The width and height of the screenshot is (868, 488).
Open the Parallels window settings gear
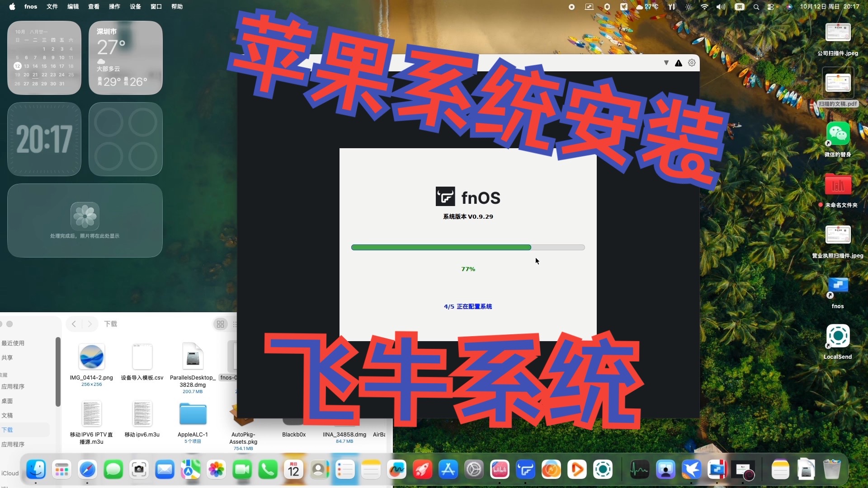coord(692,63)
